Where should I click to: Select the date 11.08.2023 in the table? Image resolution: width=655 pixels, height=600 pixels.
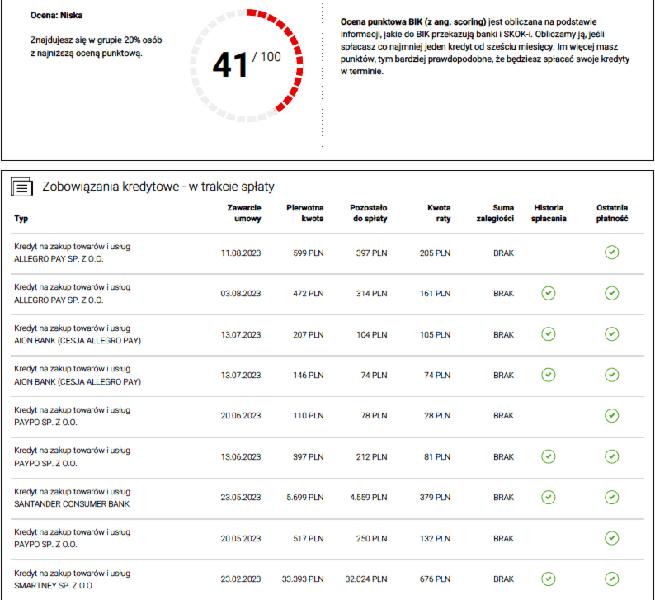point(241,253)
